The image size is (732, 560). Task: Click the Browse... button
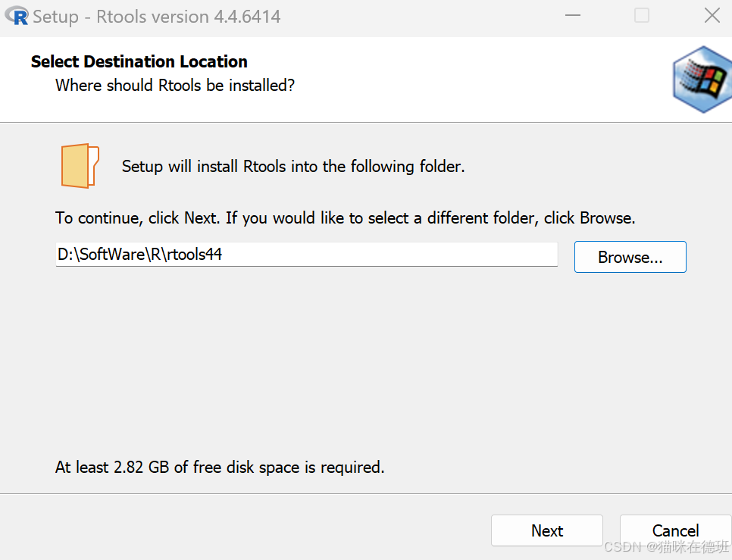coord(630,257)
